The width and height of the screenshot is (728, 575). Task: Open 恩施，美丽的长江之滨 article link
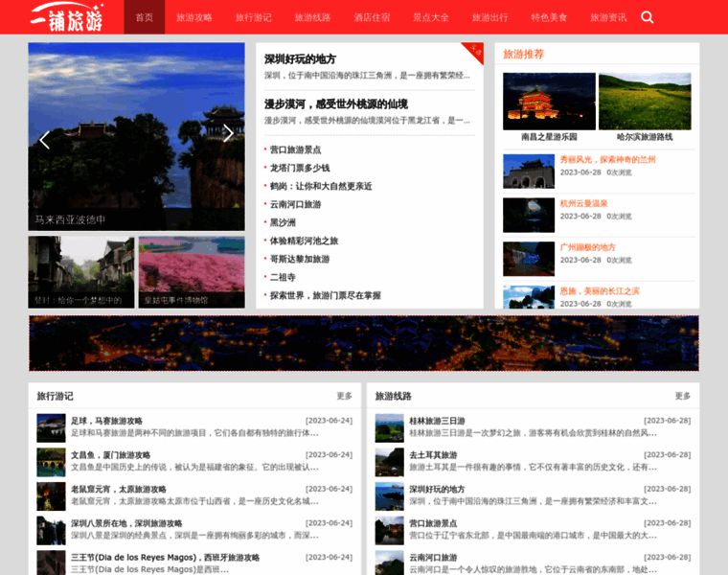coord(600,291)
